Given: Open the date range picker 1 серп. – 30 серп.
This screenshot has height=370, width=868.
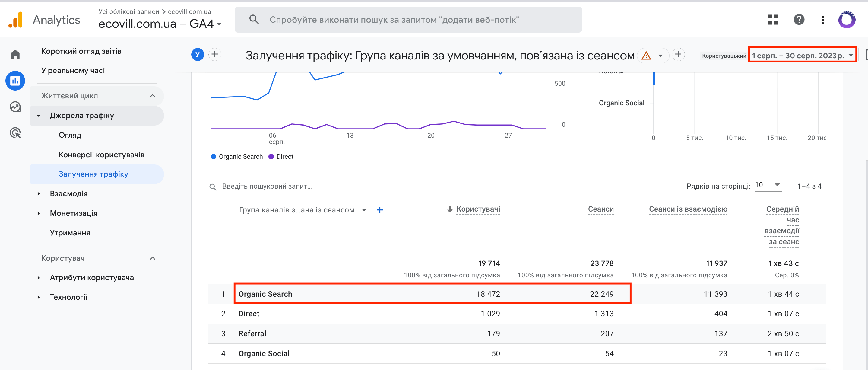Looking at the screenshot, I should (x=802, y=55).
